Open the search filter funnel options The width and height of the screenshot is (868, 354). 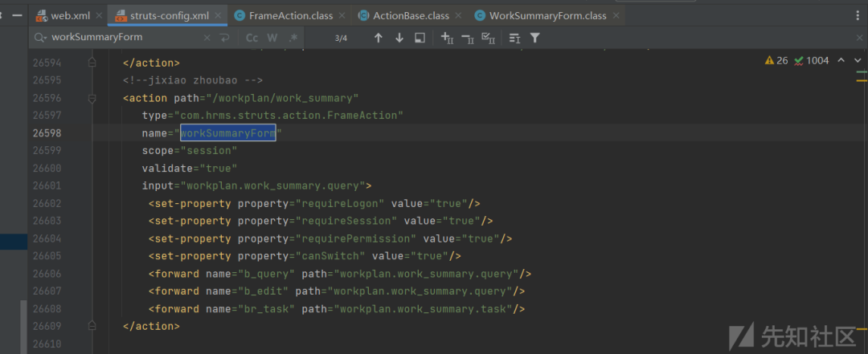[534, 38]
